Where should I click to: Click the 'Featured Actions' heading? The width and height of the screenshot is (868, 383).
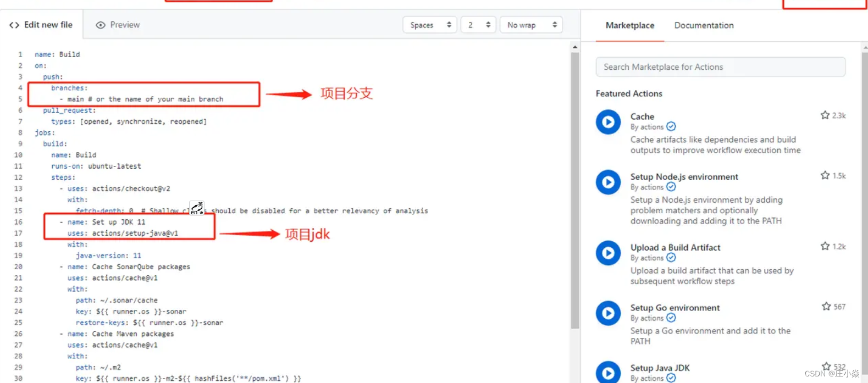point(629,93)
